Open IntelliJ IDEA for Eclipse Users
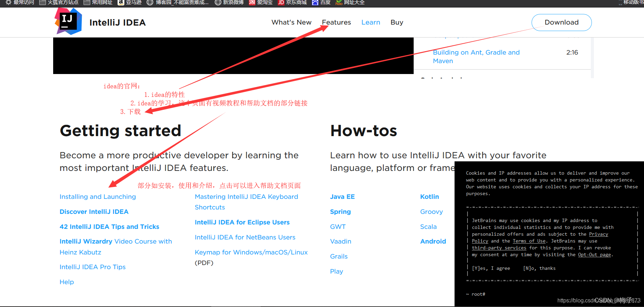The image size is (644, 307). (242, 222)
